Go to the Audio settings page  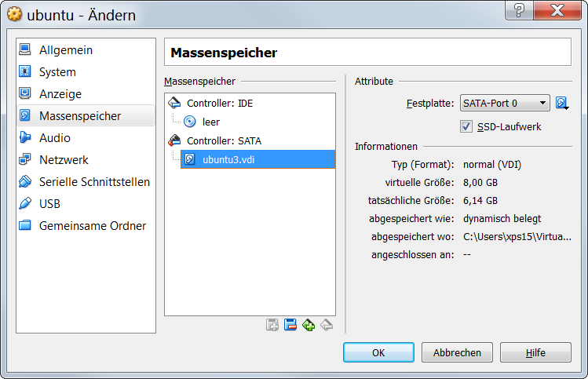[86, 137]
